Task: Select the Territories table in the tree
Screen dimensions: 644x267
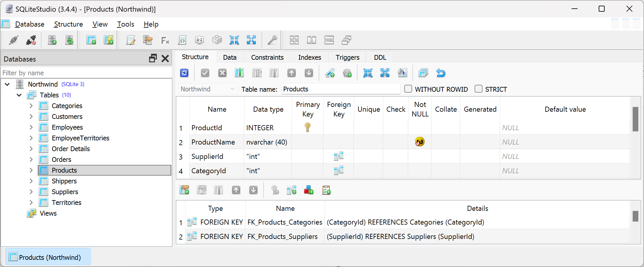Action: pos(66,202)
